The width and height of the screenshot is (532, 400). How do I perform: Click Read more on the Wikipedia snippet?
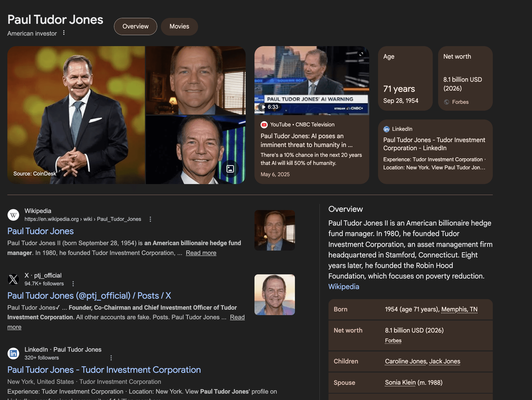[x=201, y=253]
